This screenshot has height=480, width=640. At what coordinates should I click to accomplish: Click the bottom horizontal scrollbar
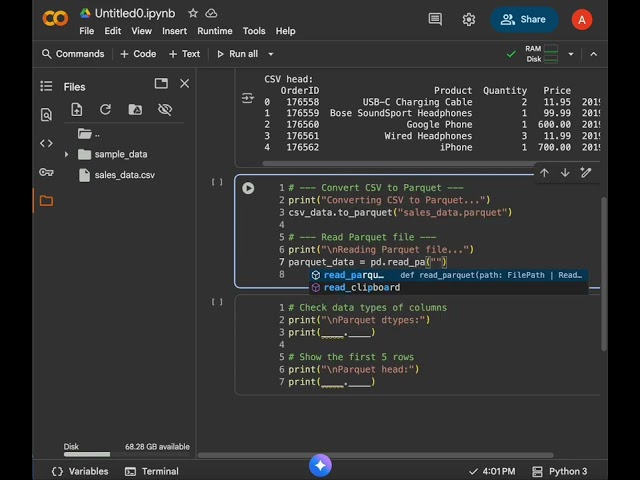click(376, 455)
